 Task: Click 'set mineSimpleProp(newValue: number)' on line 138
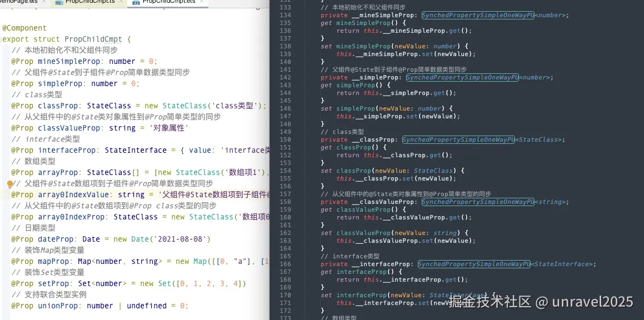[x=395, y=47]
